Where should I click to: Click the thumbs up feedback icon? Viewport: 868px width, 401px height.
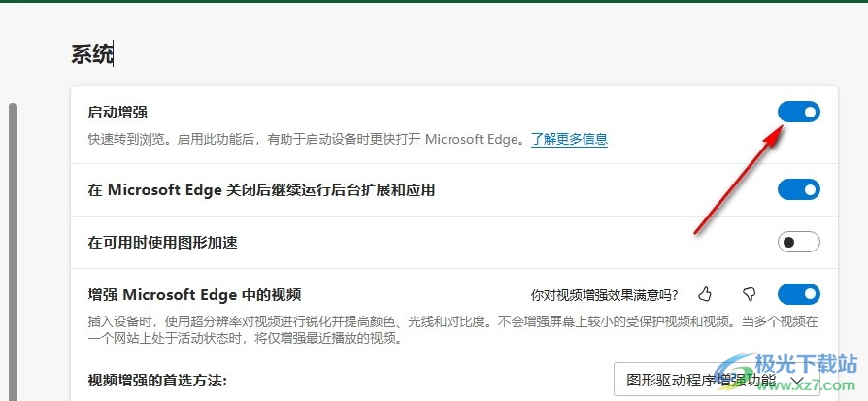pos(706,294)
